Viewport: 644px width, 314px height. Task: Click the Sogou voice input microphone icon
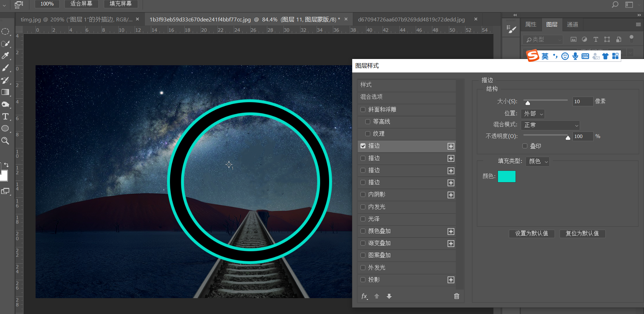pos(575,56)
